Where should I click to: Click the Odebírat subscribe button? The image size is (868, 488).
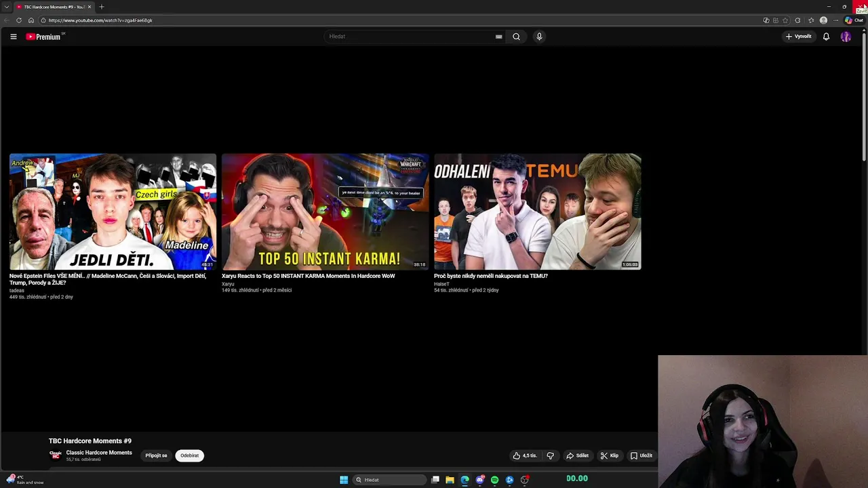(x=190, y=455)
